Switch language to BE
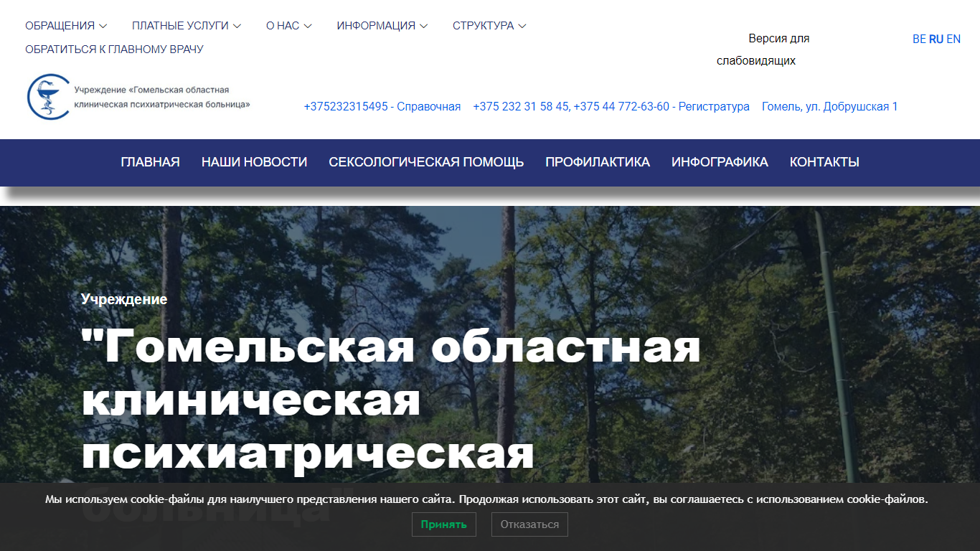The height and width of the screenshot is (551, 980). [919, 39]
